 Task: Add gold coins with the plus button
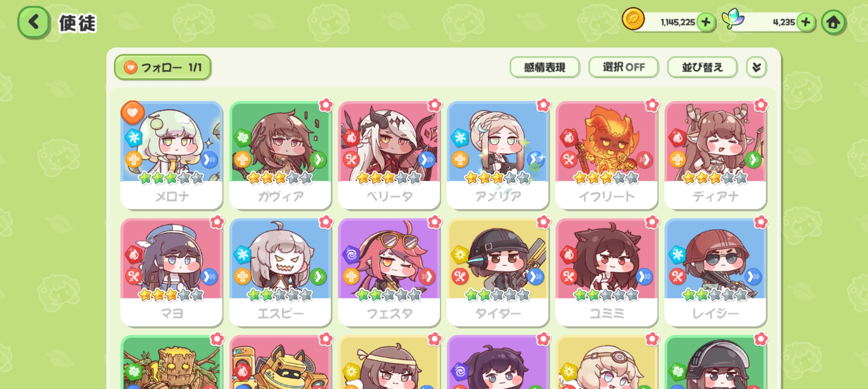click(x=706, y=22)
